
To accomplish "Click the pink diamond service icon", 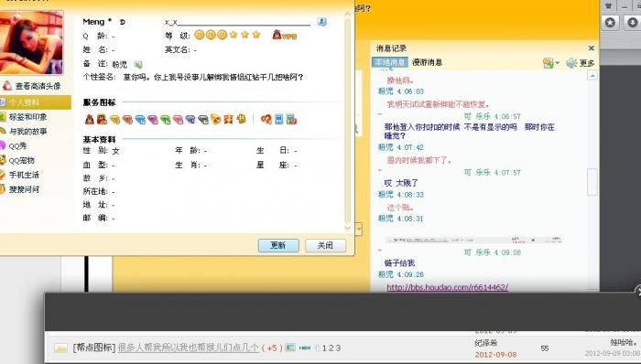I will click(178, 119).
